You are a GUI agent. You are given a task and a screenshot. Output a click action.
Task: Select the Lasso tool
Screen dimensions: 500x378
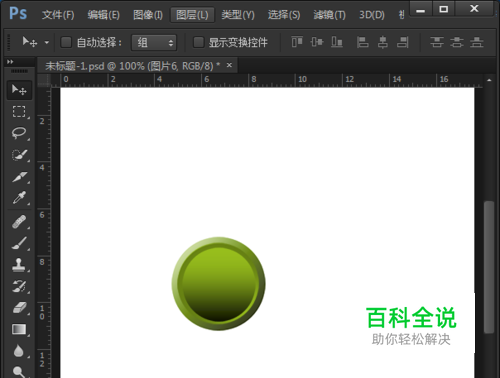19,133
